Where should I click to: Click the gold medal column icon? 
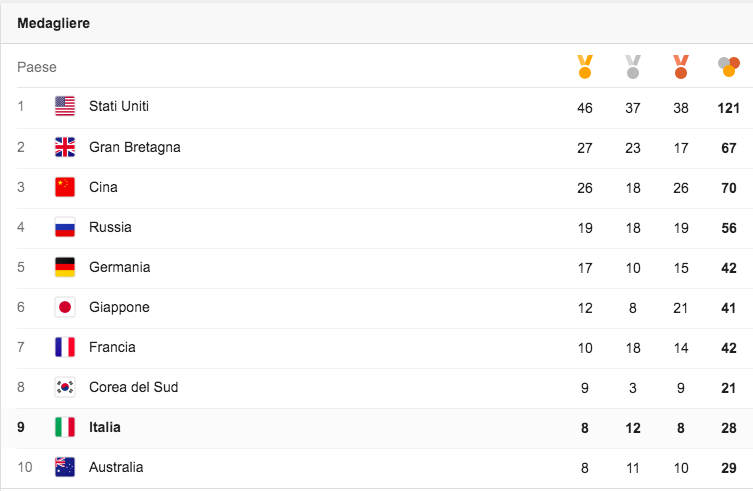point(584,67)
